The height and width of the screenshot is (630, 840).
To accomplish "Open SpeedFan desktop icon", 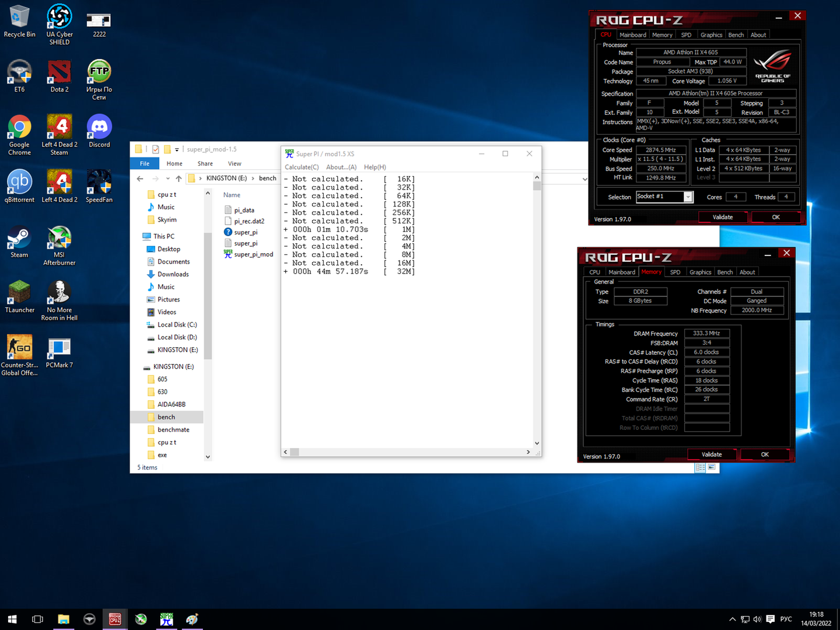I will coord(99,187).
